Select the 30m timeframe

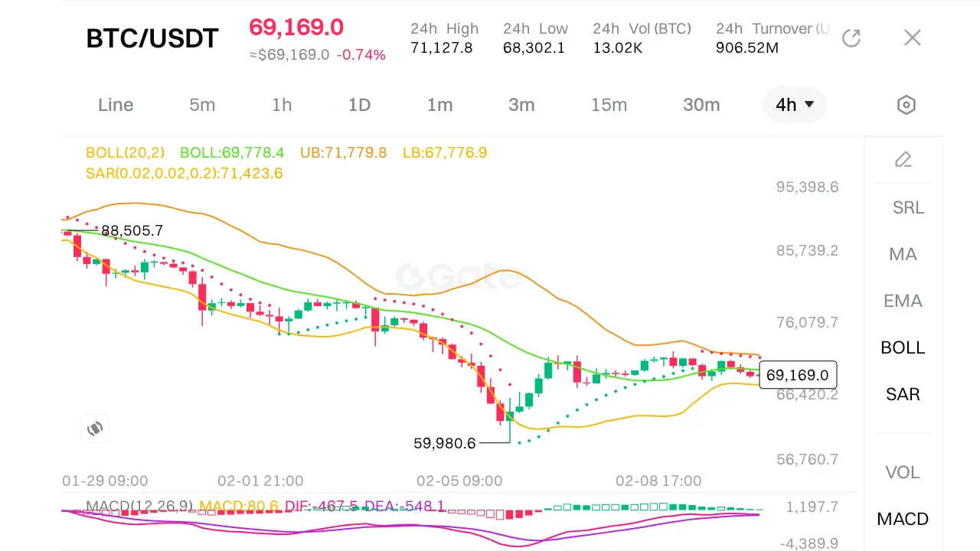[701, 105]
